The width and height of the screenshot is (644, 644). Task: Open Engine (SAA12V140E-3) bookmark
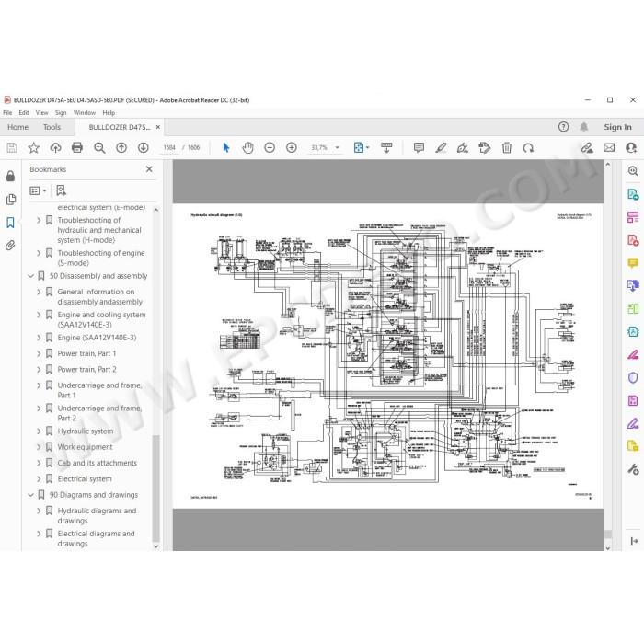pyautogui.click(x=97, y=338)
